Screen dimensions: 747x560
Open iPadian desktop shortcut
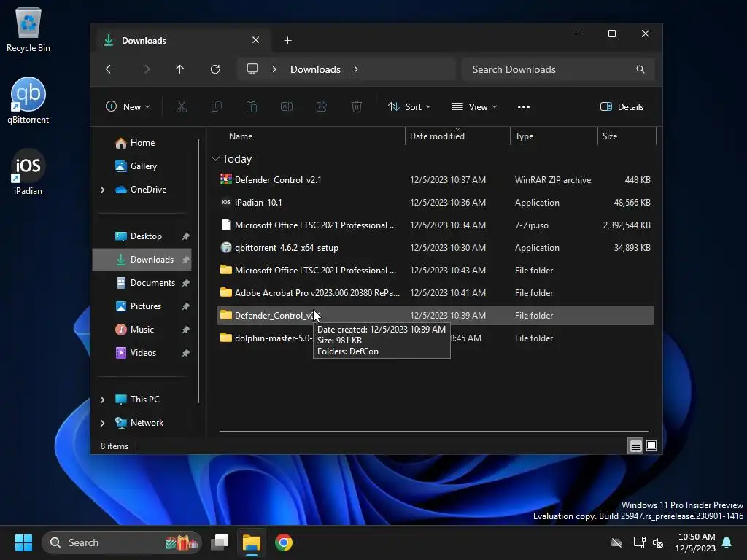28,172
